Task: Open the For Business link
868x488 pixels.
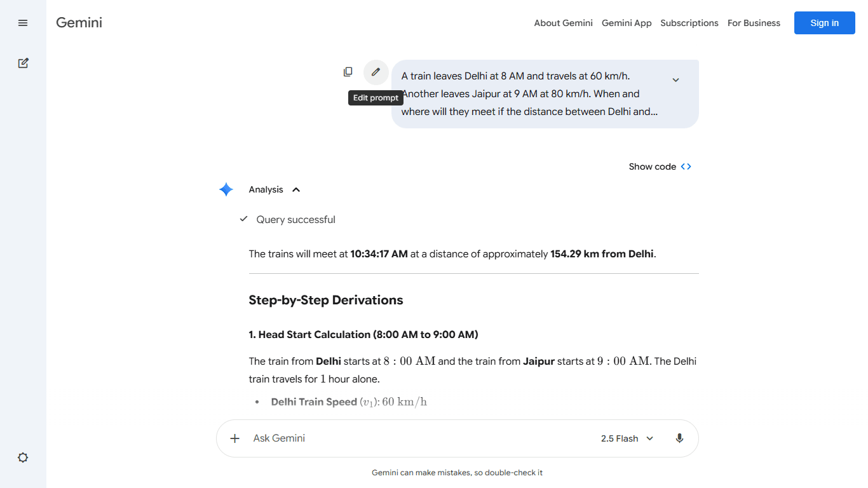Action: pos(754,23)
